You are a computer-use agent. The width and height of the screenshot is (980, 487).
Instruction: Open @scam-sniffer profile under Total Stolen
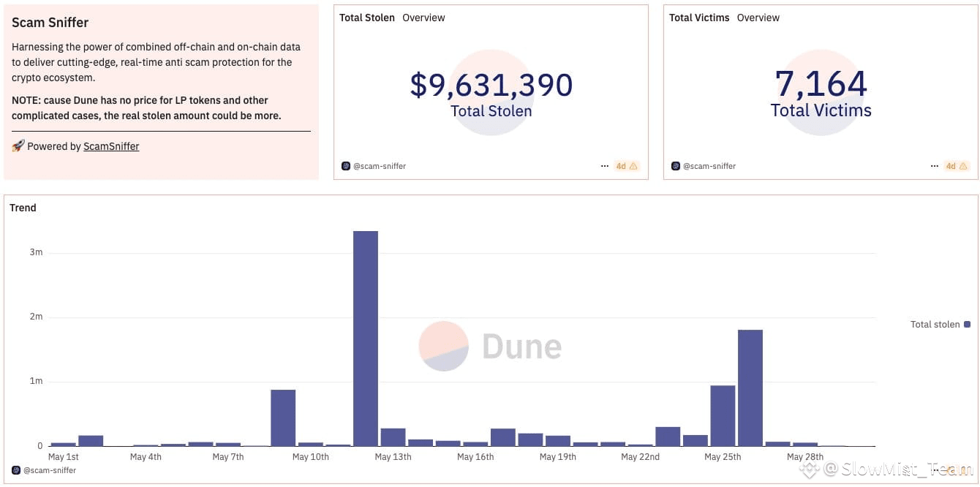coord(380,166)
